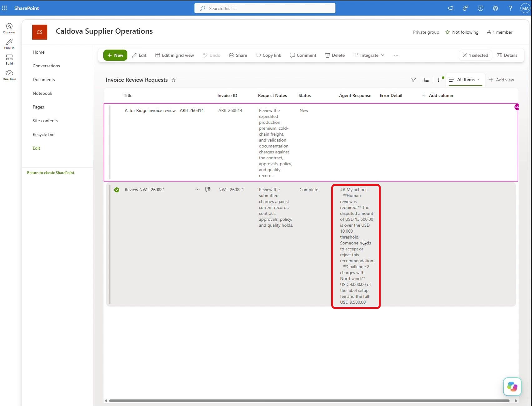Open Site contents in site navigation

tap(45, 121)
